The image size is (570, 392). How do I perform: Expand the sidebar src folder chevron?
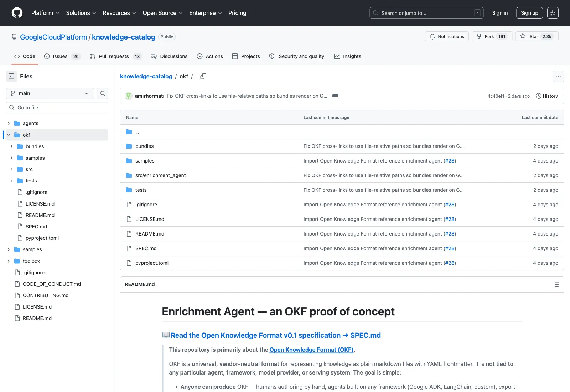(11, 169)
